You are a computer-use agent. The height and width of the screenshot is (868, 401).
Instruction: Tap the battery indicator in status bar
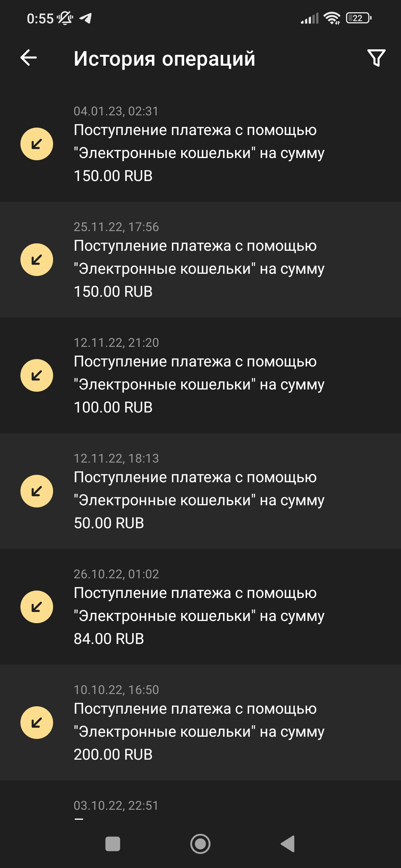coord(358,18)
